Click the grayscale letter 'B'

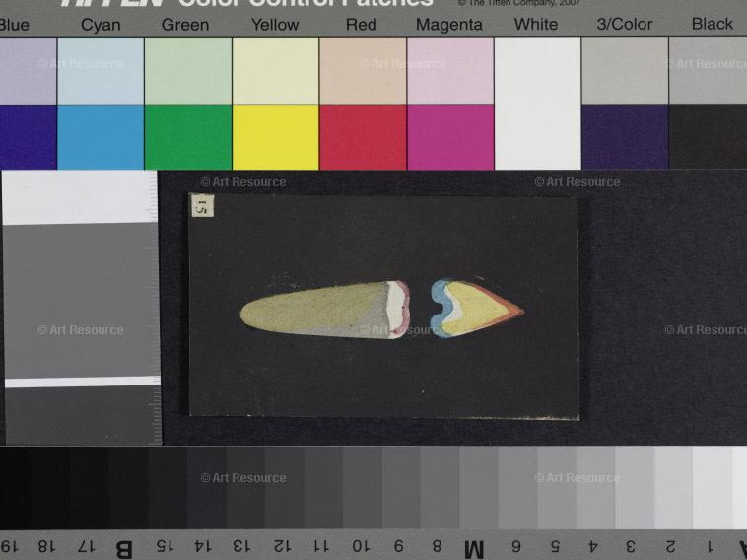(124, 549)
